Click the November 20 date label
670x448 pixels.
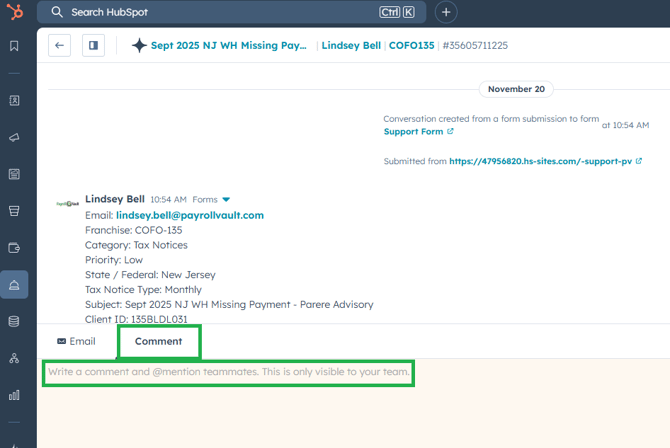[x=516, y=89]
